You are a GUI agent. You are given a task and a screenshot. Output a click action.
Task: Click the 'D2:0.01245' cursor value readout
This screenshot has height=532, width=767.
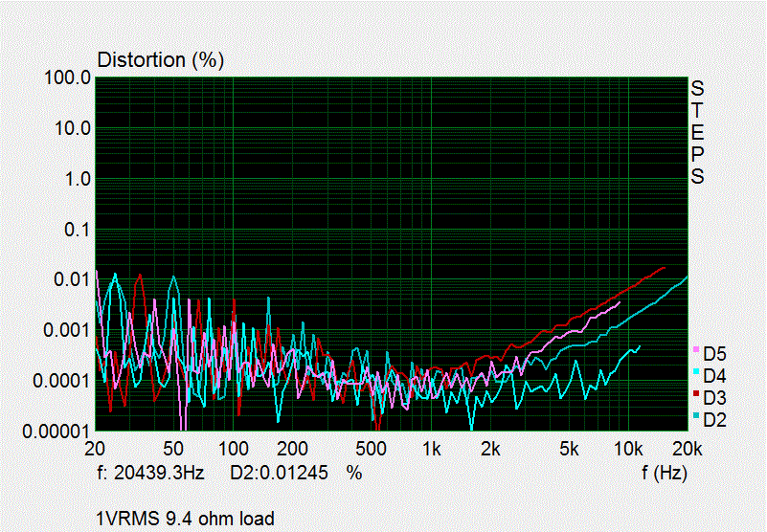point(279,473)
